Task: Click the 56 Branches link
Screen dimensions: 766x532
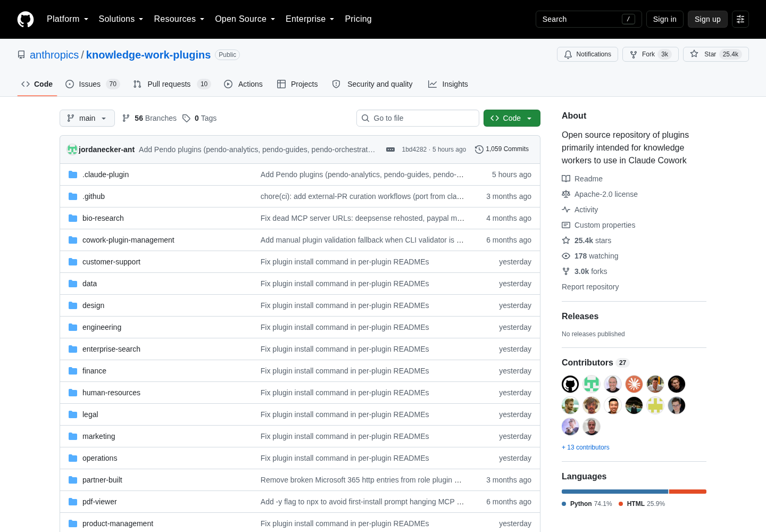Action: 149,118
